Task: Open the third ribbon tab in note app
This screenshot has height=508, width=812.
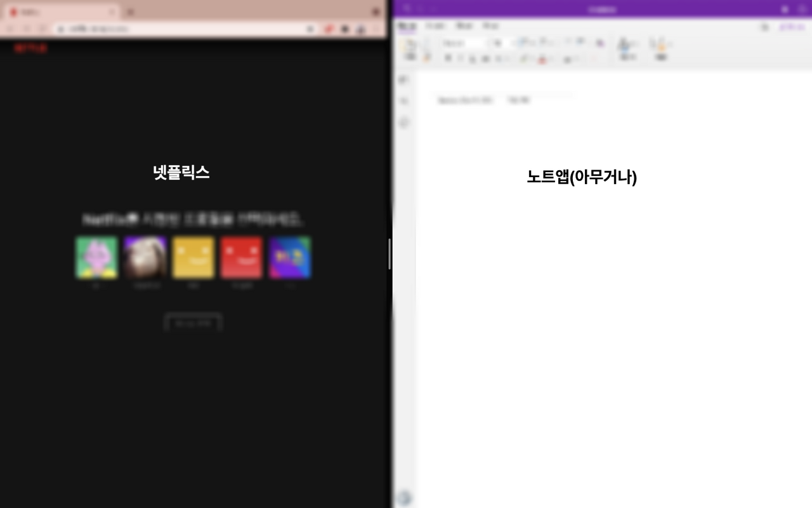Action: 464,26
